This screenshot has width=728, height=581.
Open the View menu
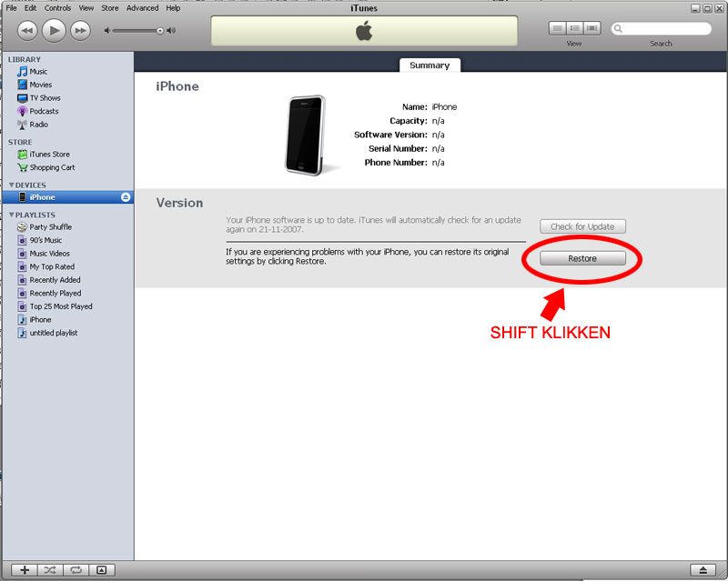[x=86, y=8]
